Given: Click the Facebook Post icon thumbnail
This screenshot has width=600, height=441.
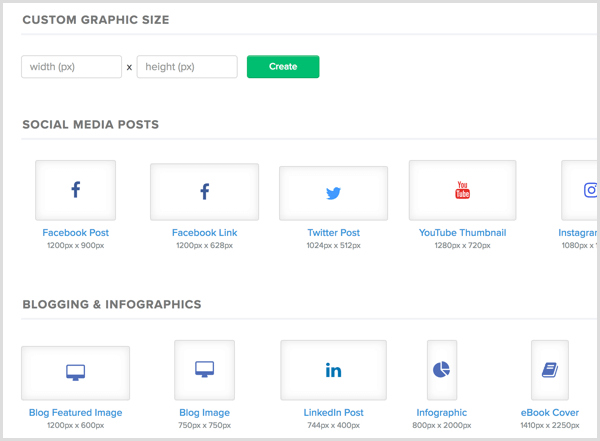Looking at the screenshot, I should pos(75,190).
